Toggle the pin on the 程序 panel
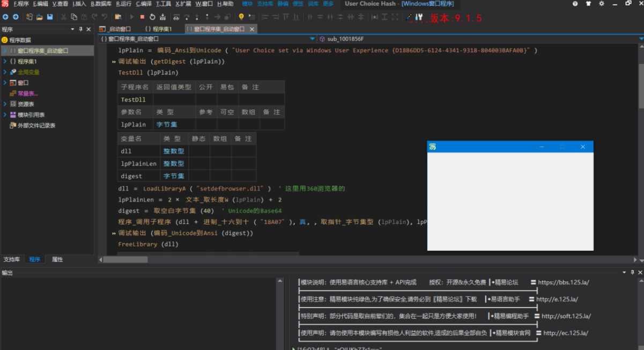This screenshot has width=644, height=350. pyautogui.click(x=80, y=29)
